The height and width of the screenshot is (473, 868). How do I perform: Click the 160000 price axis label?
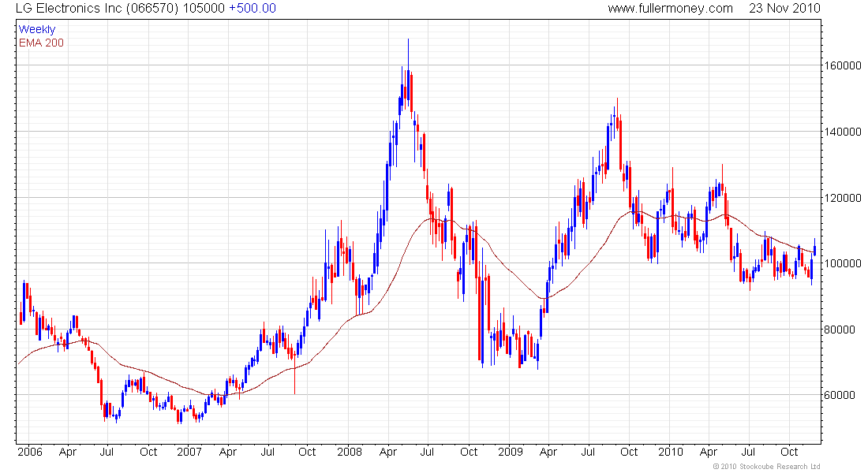click(x=841, y=65)
